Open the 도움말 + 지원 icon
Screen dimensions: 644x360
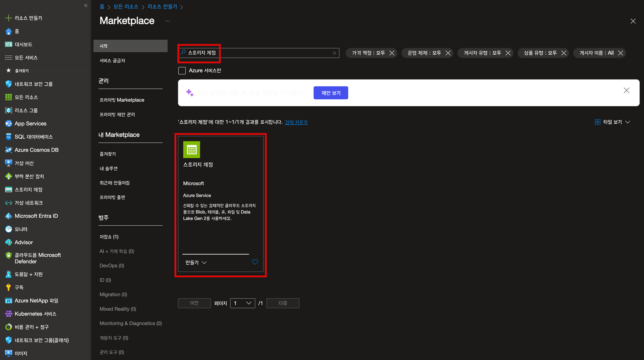click(x=9, y=274)
